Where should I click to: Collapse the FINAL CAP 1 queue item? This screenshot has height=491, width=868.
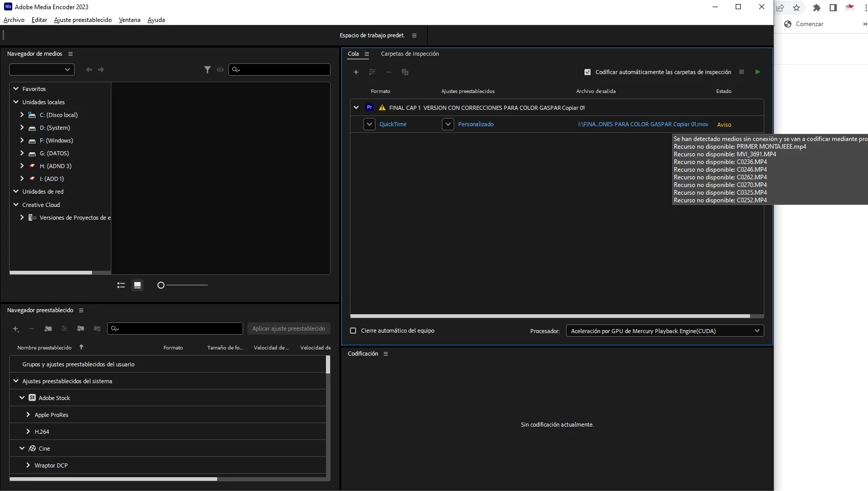coord(356,108)
